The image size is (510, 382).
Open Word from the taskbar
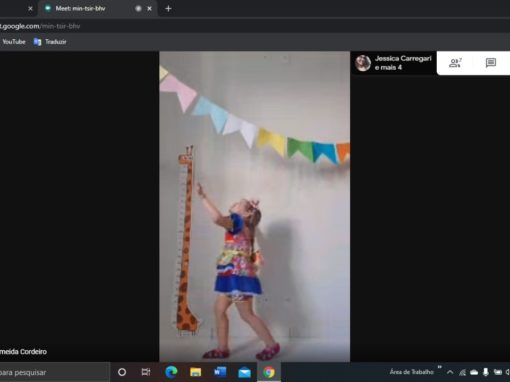click(220, 372)
